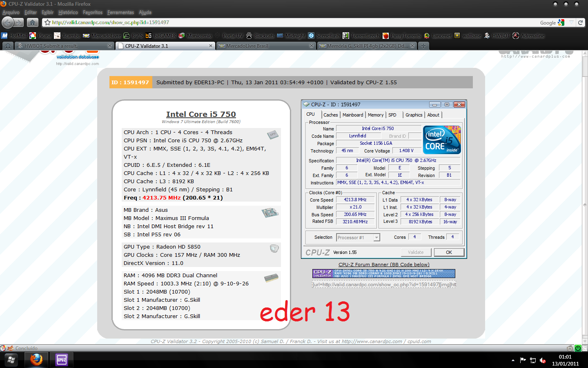Viewport: 588px width, 368px height.
Task: Open the Xcambo bookmark
Action: pos(67,36)
